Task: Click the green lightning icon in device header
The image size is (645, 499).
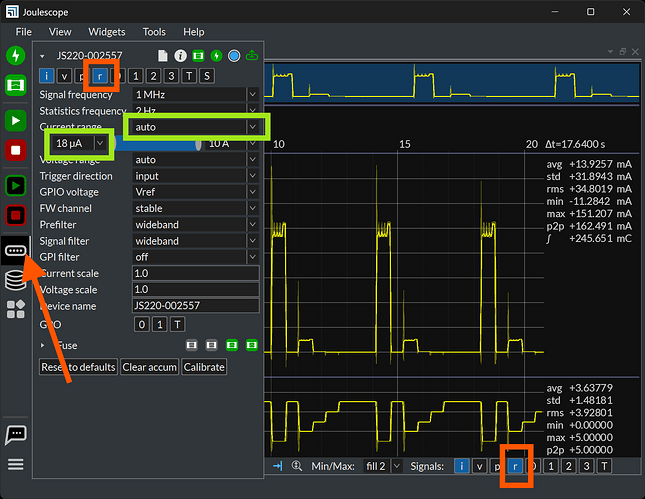Action: pyautogui.click(x=216, y=56)
